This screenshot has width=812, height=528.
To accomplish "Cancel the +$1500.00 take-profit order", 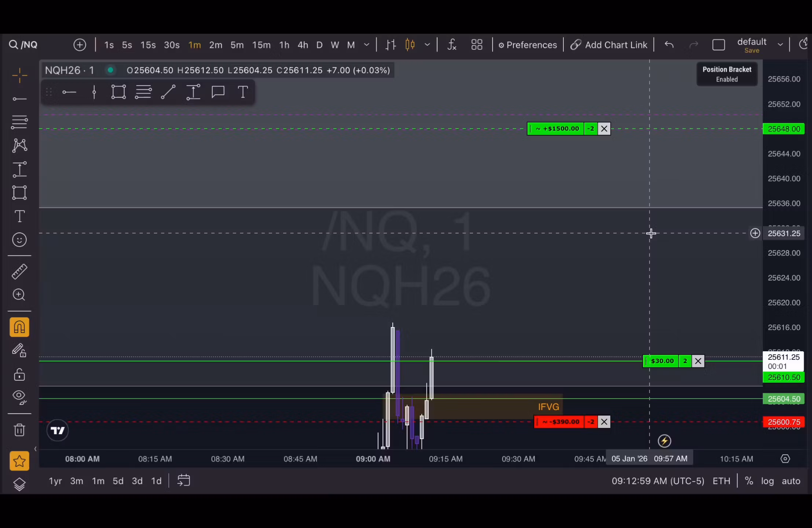I will tap(604, 129).
